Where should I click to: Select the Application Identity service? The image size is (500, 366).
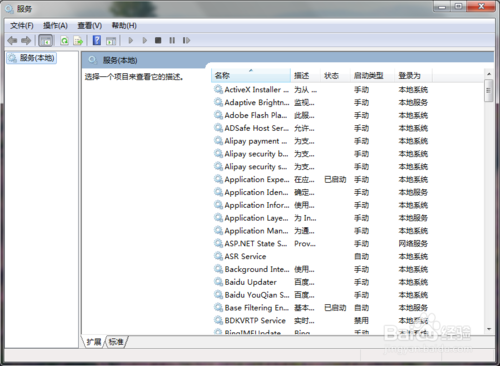(x=321, y=192)
